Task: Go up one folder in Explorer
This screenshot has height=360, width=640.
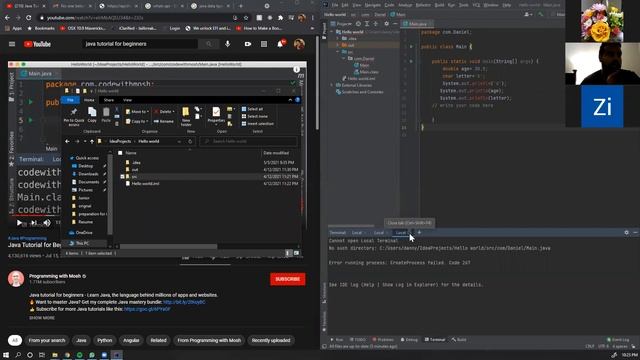Action: [92, 141]
